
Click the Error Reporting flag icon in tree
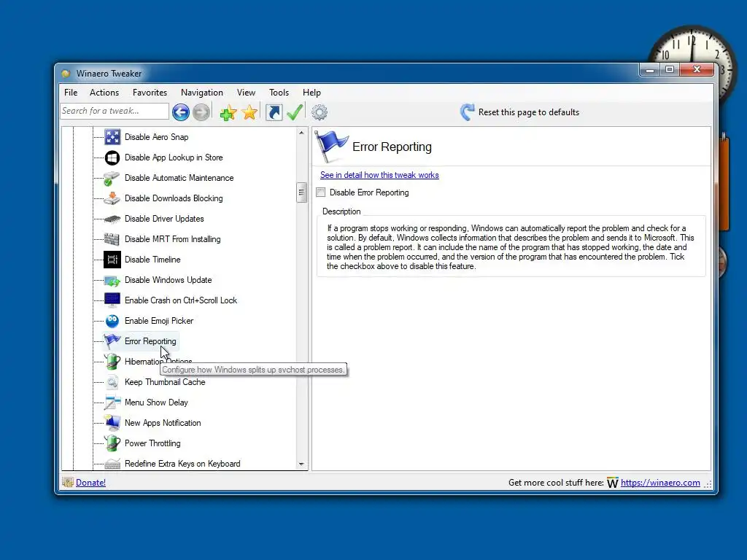click(x=112, y=341)
